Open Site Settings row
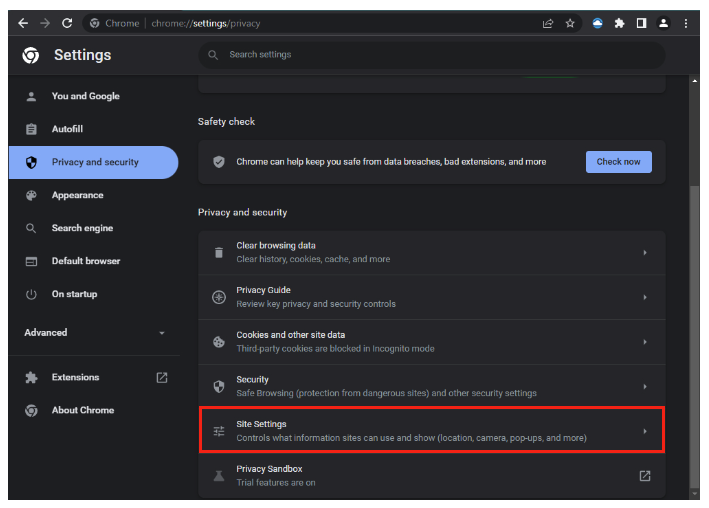This screenshot has height=508, width=709. 432,431
